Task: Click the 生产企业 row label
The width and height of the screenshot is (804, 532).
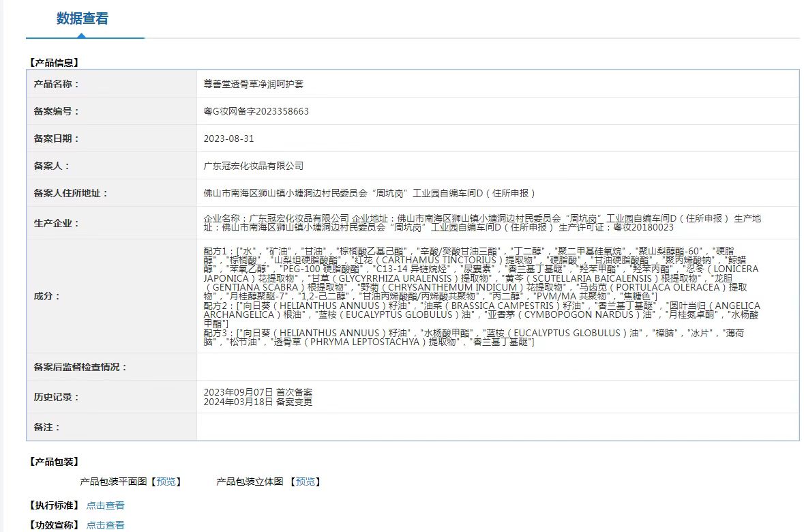Action: [x=57, y=223]
